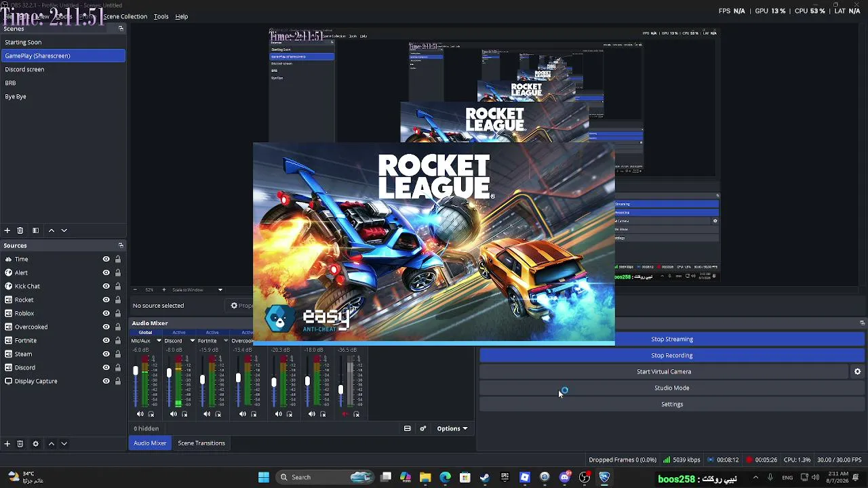The width and height of the screenshot is (868, 488).
Task: Switch to the Scene Transitions tab
Action: (201, 443)
